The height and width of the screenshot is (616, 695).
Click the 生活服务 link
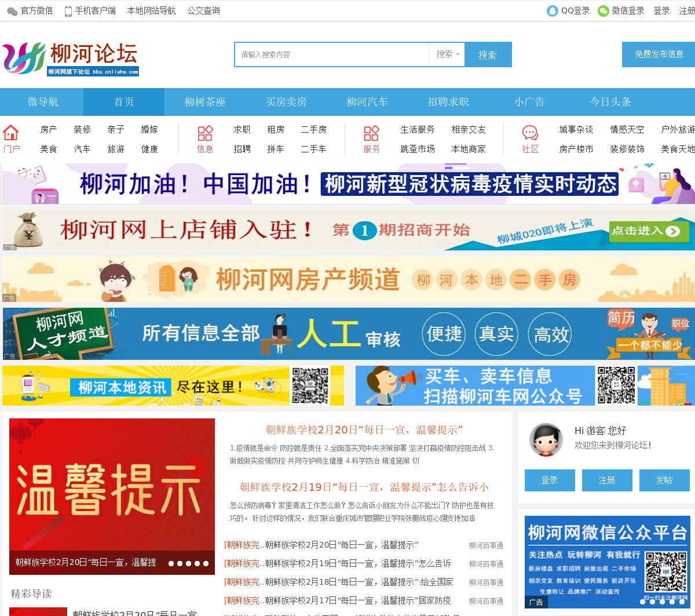pos(418,130)
